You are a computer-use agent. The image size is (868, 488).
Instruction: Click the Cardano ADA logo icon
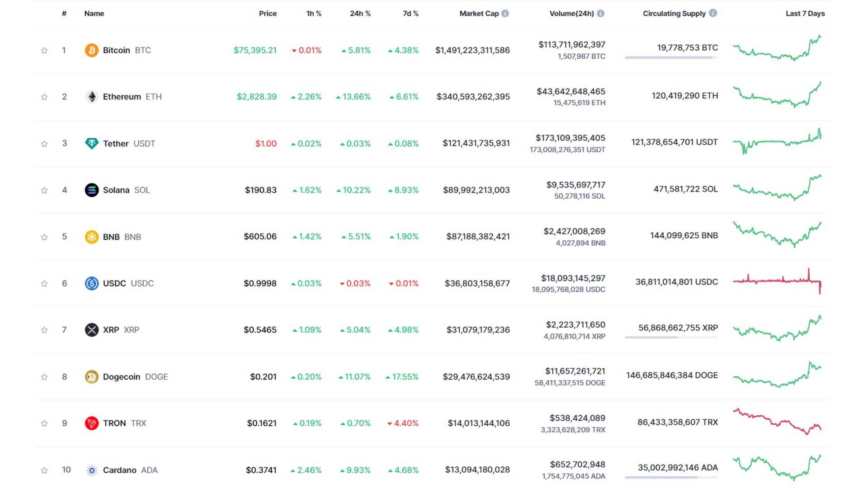(x=92, y=470)
